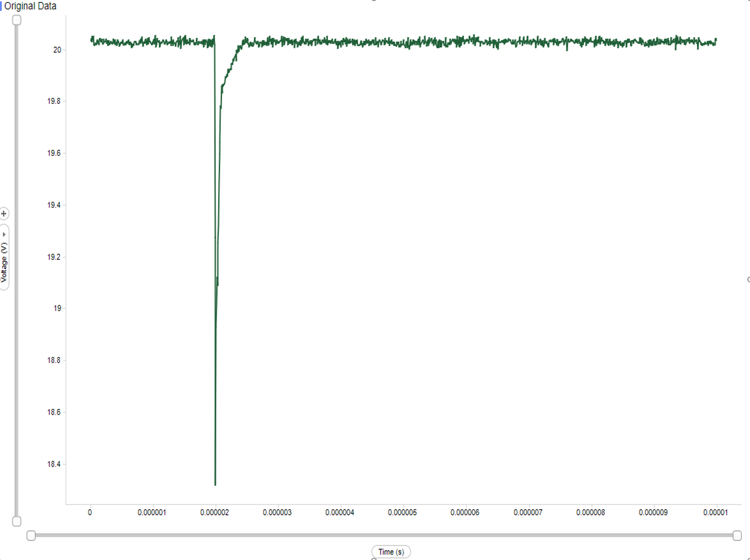
Task: Click the 18.4 voltage axis tick label
Action: pos(54,464)
